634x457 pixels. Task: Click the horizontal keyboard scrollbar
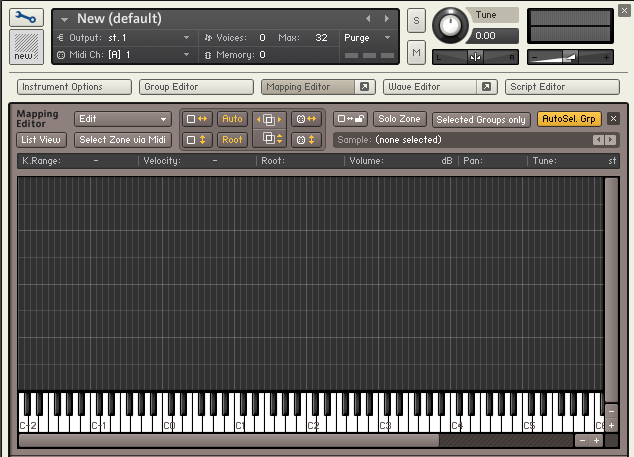pos(228,440)
